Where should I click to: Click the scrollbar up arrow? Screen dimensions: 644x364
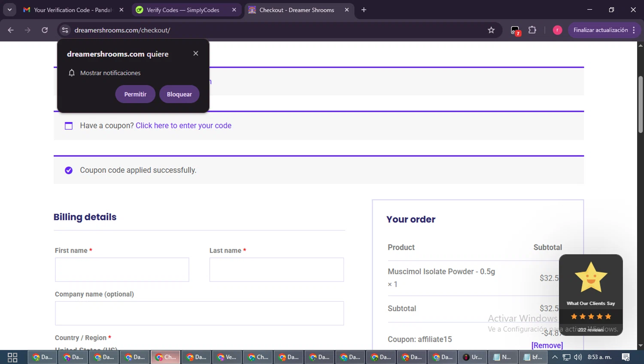tap(641, 45)
